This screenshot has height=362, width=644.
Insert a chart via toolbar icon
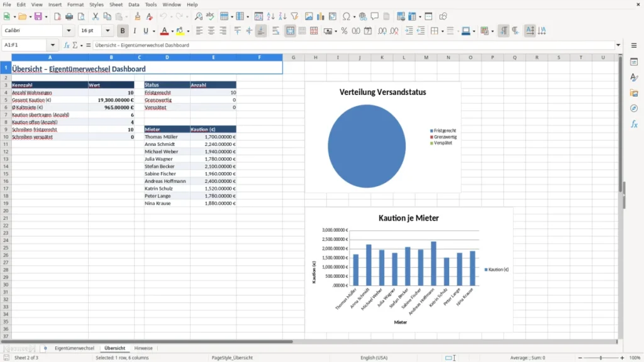click(x=320, y=16)
